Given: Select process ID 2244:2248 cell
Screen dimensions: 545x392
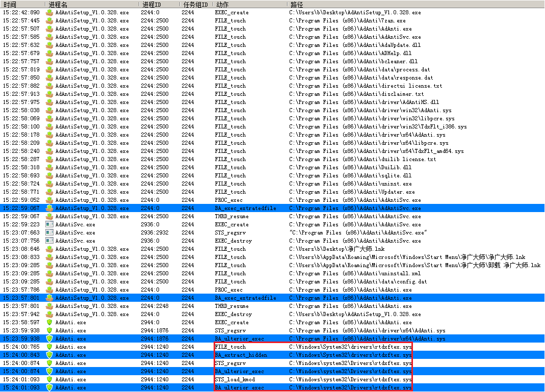Looking at the screenshot, I should [154, 306].
